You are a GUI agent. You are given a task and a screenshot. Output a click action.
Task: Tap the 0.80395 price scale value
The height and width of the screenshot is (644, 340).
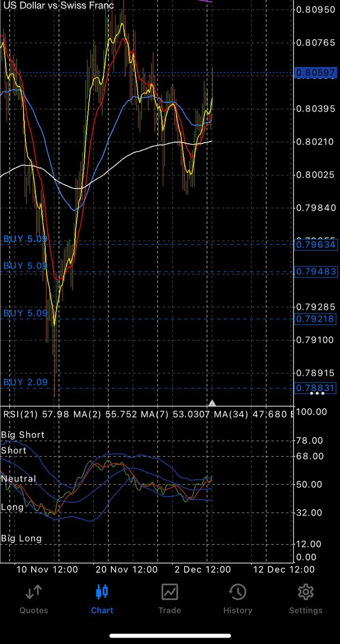tap(316, 109)
